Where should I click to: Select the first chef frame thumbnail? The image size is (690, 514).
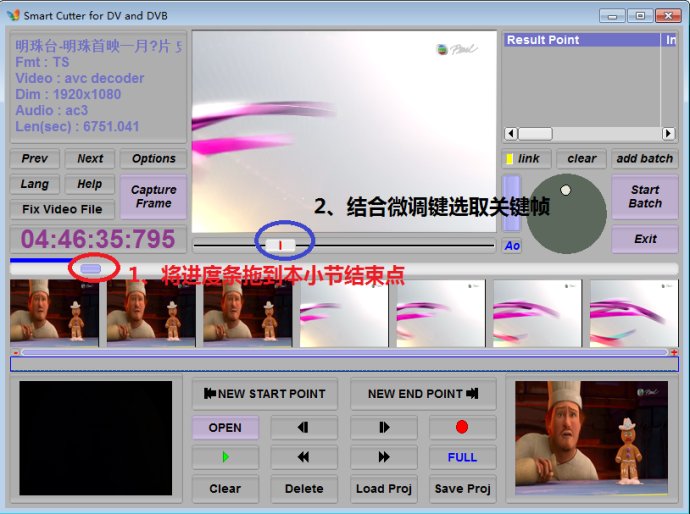(x=54, y=312)
